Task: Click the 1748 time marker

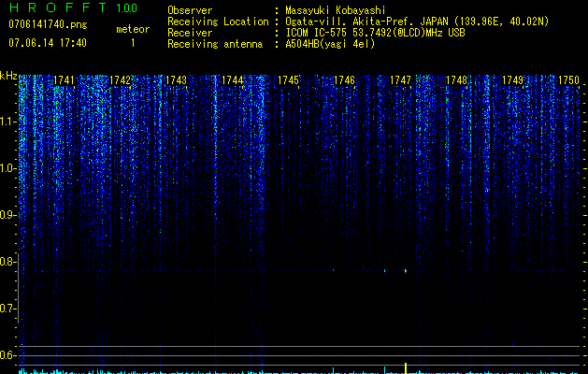Action: point(457,80)
